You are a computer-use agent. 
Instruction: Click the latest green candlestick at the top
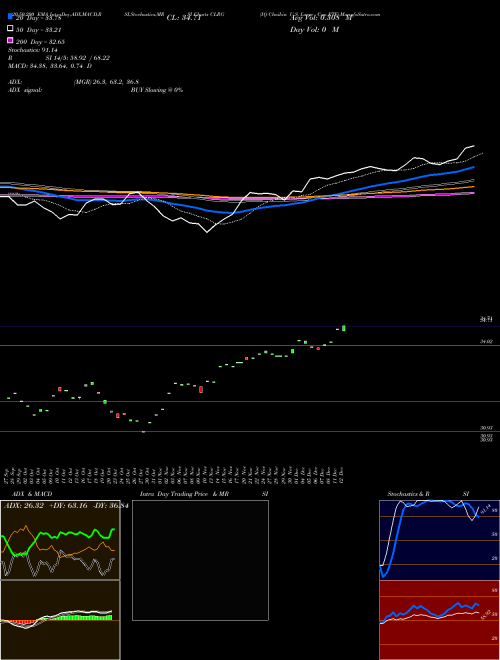(344, 328)
